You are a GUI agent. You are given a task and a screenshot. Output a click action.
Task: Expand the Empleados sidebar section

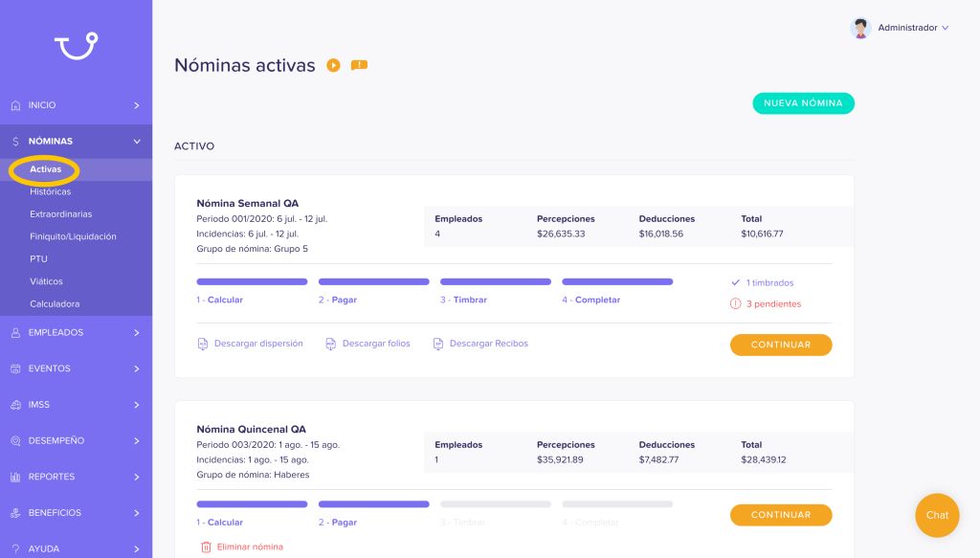(137, 333)
